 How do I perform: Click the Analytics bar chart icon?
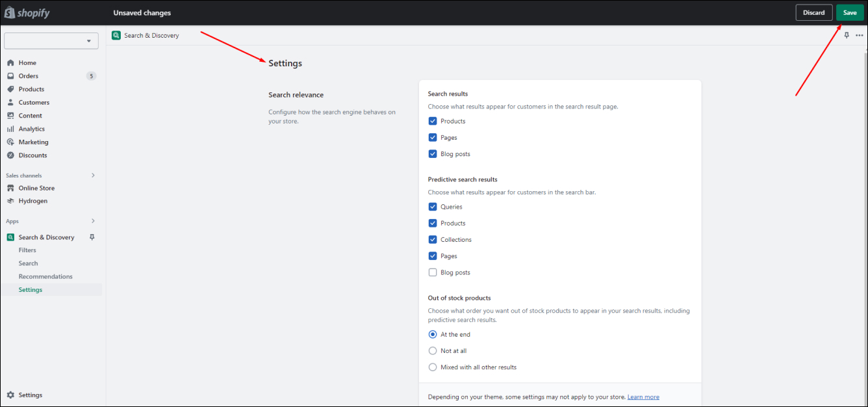pos(10,129)
